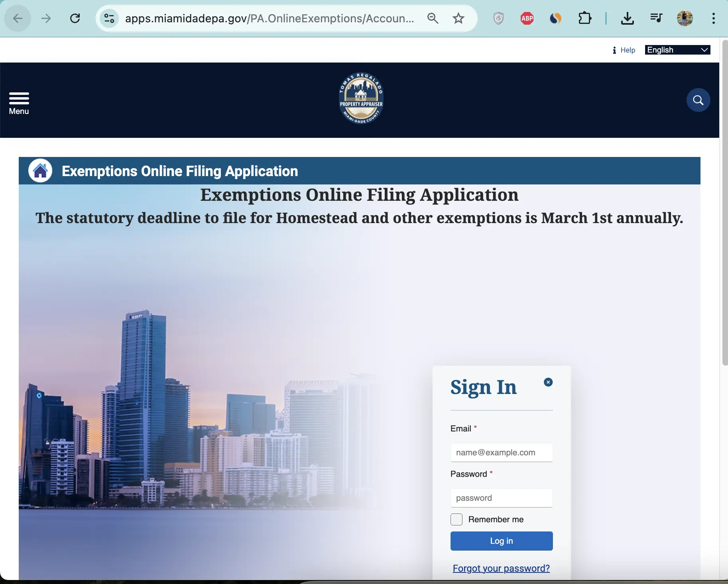The height and width of the screenshot is (584, 728).
Task: Toggle the bookmark star for this page
Action: 458,18
